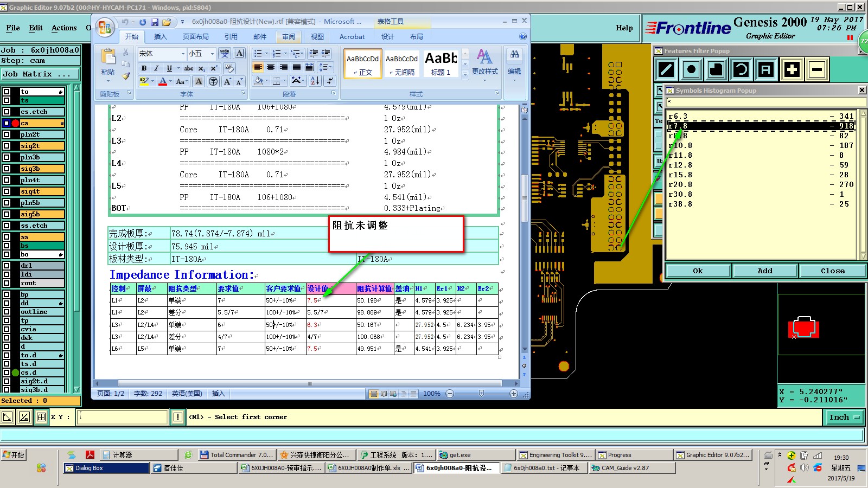Click the font color red A swatch
The width and height of the screenshot is (868, 488).
[x=163, y=81]
